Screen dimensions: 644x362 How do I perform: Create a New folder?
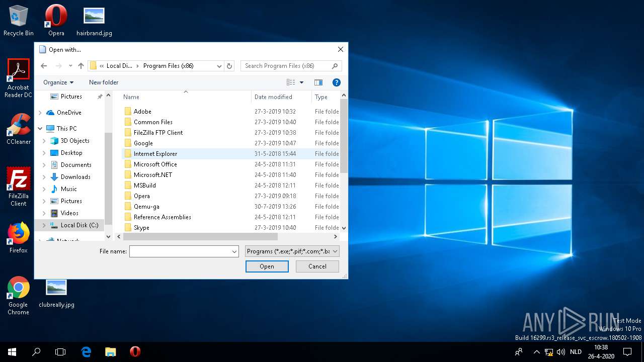point(104,82)
